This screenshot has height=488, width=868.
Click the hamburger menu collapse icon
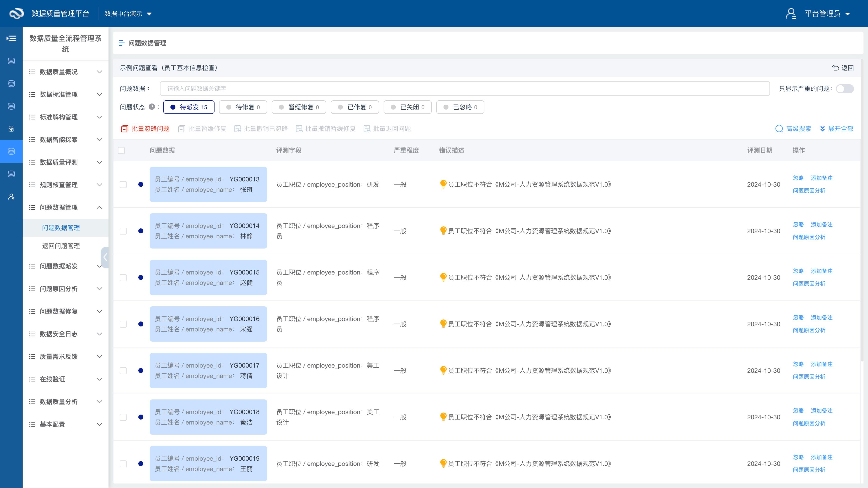click(x=11, y=38)
